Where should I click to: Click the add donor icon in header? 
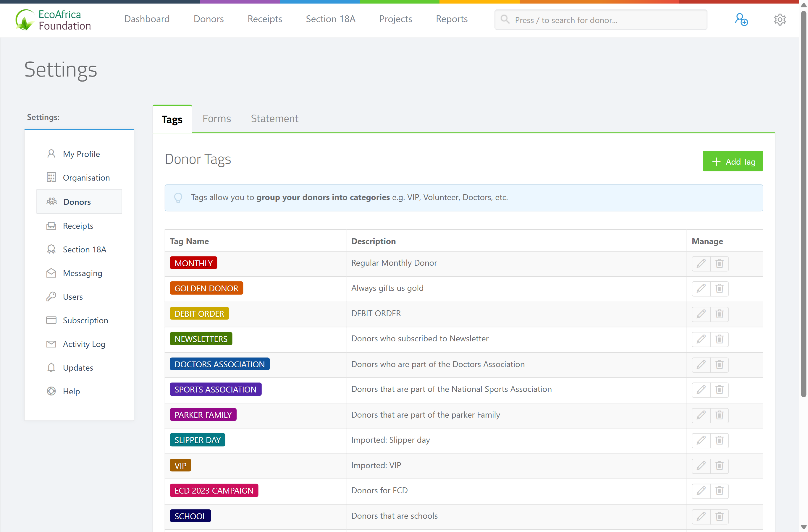tap(741, 19)
